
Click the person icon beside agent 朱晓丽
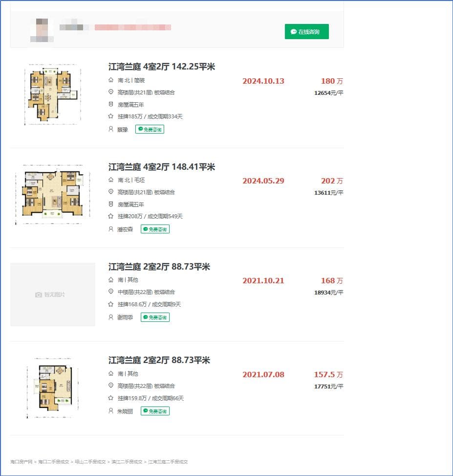tap(111, 411)
